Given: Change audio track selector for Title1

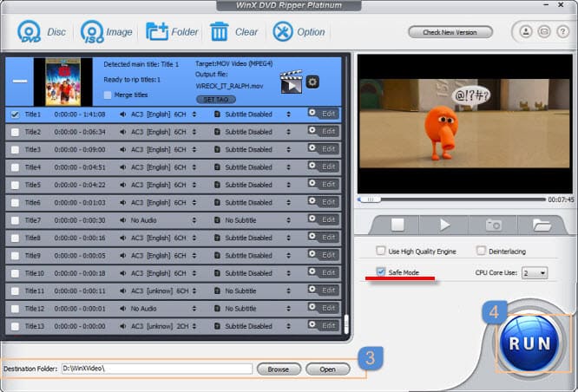Looking at the screenshot, I should (x=194, y=114).
